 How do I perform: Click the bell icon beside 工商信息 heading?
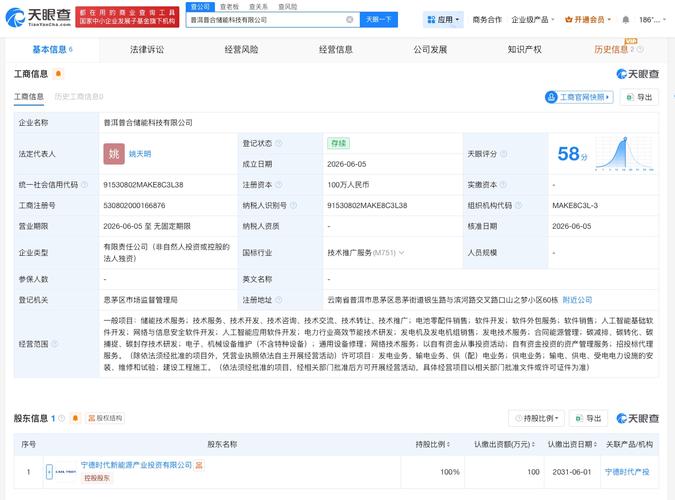pyautogui.click(x=58, y=74)
